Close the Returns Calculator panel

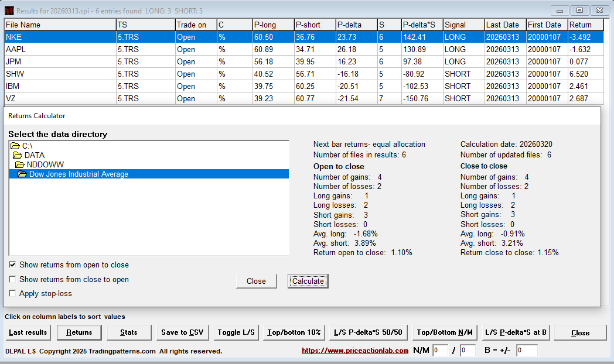[256, 281]
